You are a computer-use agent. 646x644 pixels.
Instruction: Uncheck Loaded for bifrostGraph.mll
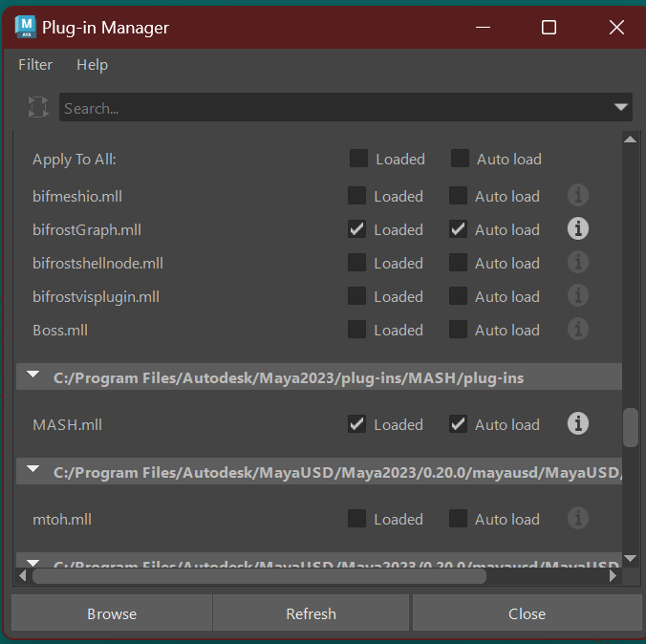(x=357, y=229)
